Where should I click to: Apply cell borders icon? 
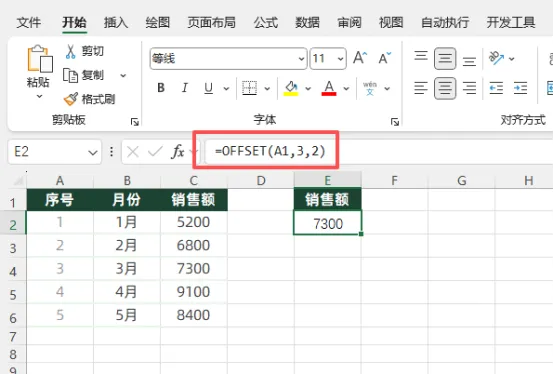(x=249, y=88)
